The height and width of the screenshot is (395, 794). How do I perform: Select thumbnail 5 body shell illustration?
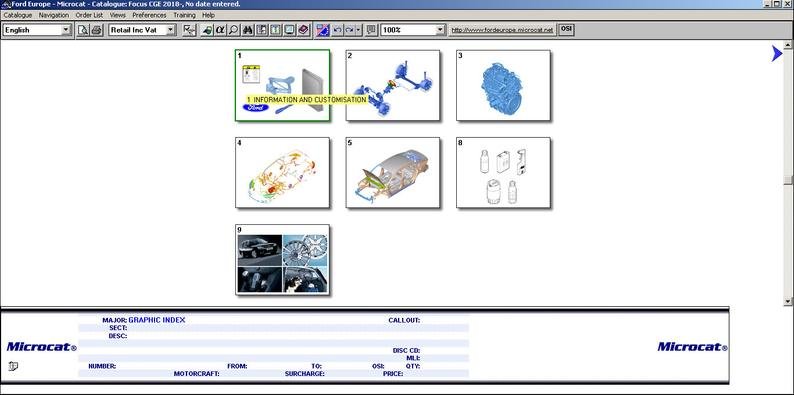[x=392, y=173]
